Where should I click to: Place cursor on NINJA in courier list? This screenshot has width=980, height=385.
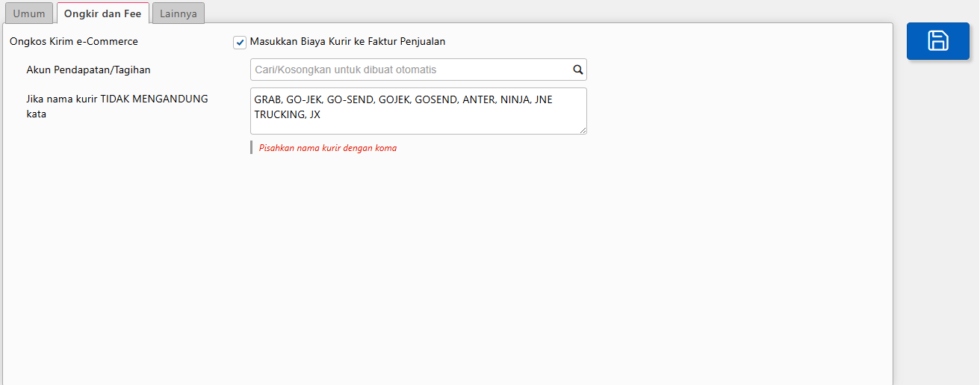point(515,99)
